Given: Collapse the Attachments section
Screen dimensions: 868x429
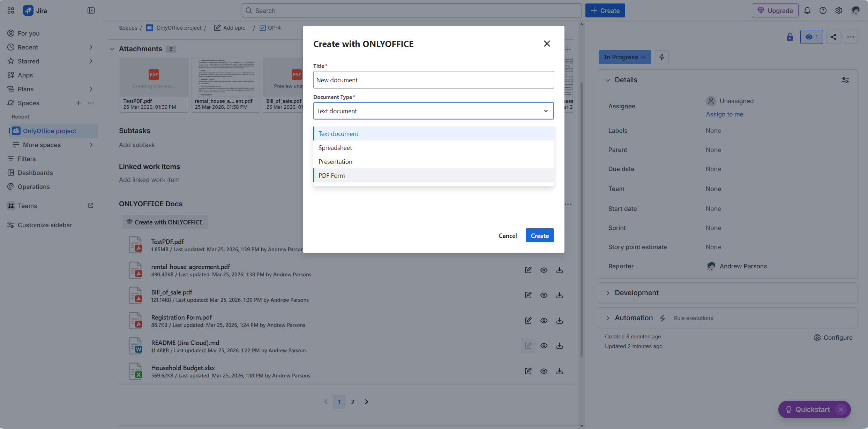Looking at the screenshot, I should pyautogui.click(x=112, y=49).
